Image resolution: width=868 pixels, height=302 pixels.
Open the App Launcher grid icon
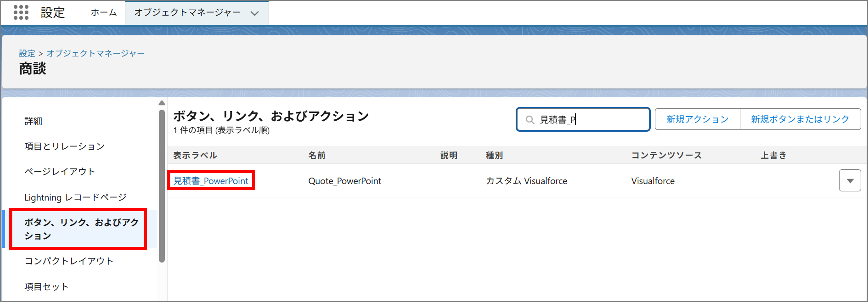click(21, 12)
